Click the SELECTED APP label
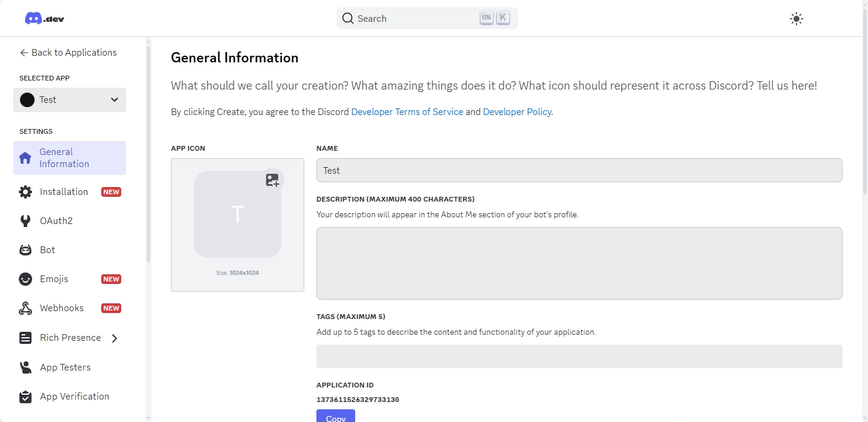868x422 pixels. point(44,78)
